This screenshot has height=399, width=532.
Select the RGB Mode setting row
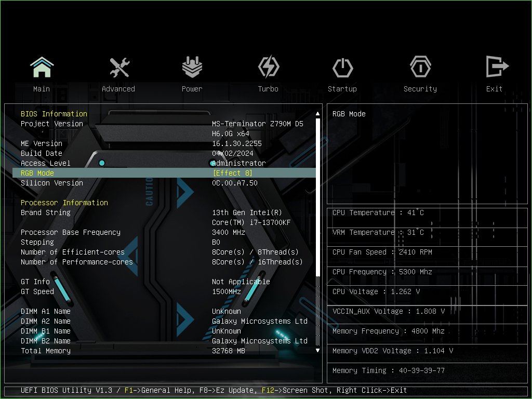pyautogui.click(x=164, y=173)
